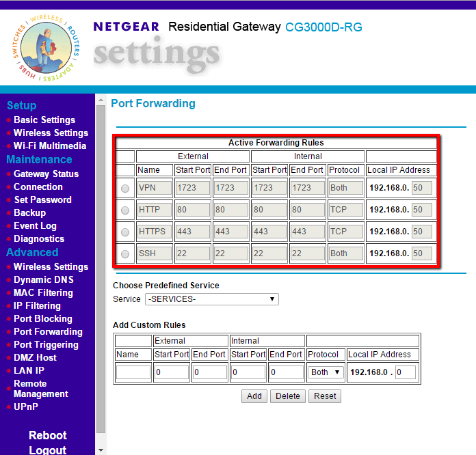Viewport: 476px width, 455px height.
Task: Click the VPN rule name field
Action: pyautogui.click(x=155, y=188)
